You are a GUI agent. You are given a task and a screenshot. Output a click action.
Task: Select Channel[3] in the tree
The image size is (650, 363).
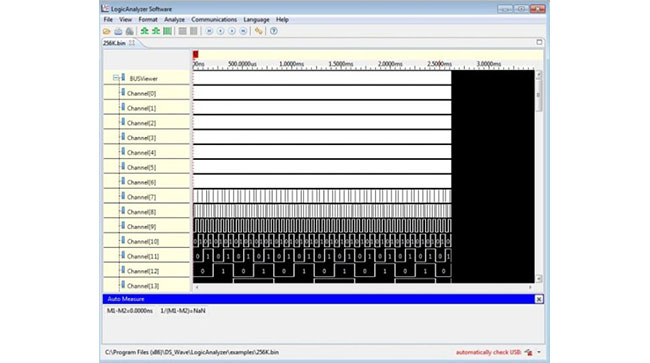141,138
